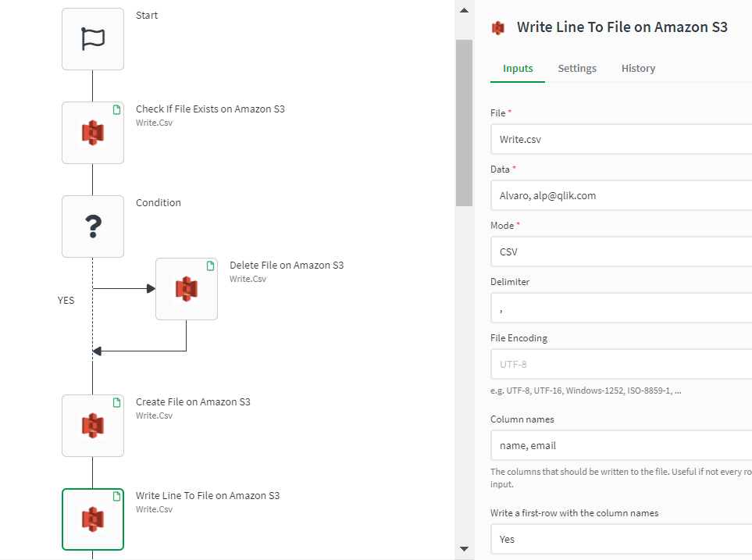Click the YES branch label on the canvas
Viewport: 752px width, 560px height.
coord(66,300)
